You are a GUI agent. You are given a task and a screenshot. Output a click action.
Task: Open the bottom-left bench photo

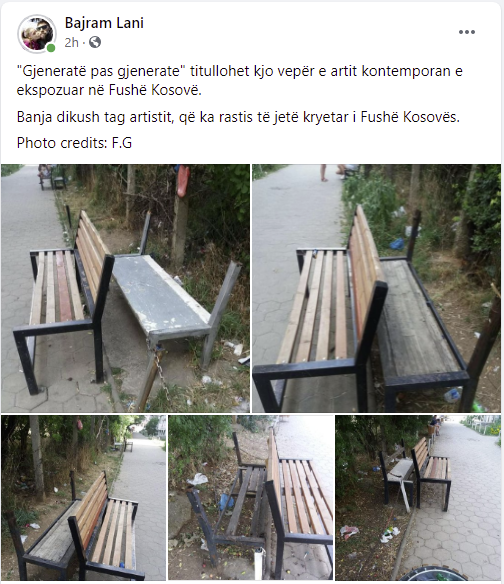(83, 498)
